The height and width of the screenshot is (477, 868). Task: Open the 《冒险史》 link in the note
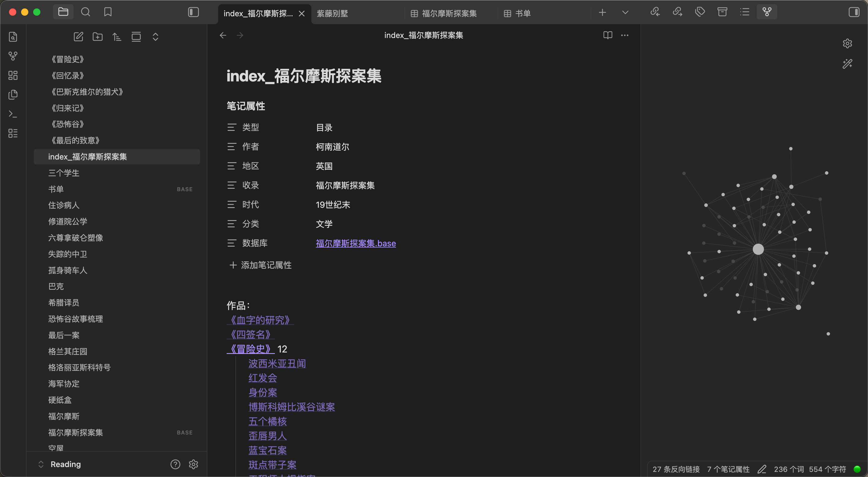[251, 349]
